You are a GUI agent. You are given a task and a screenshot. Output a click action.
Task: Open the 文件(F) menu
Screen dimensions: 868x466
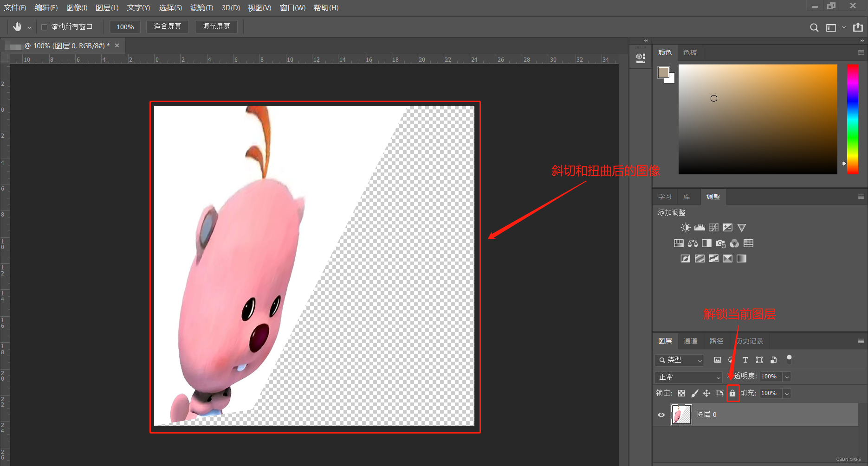[15, 8]
